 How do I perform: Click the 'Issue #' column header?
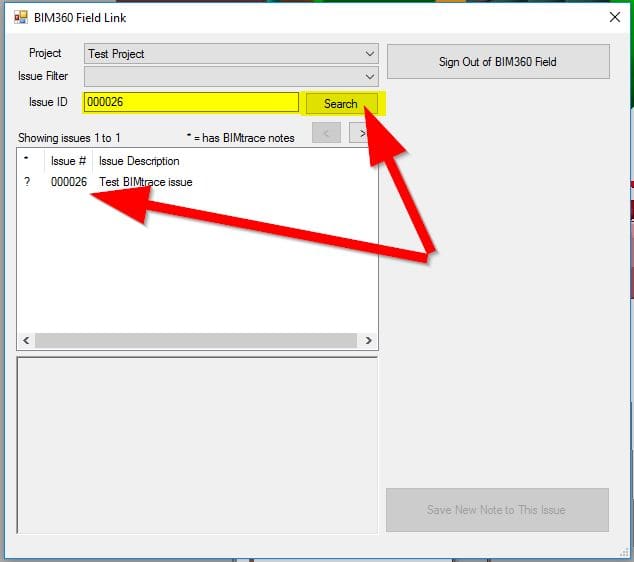tap(68, 161)
